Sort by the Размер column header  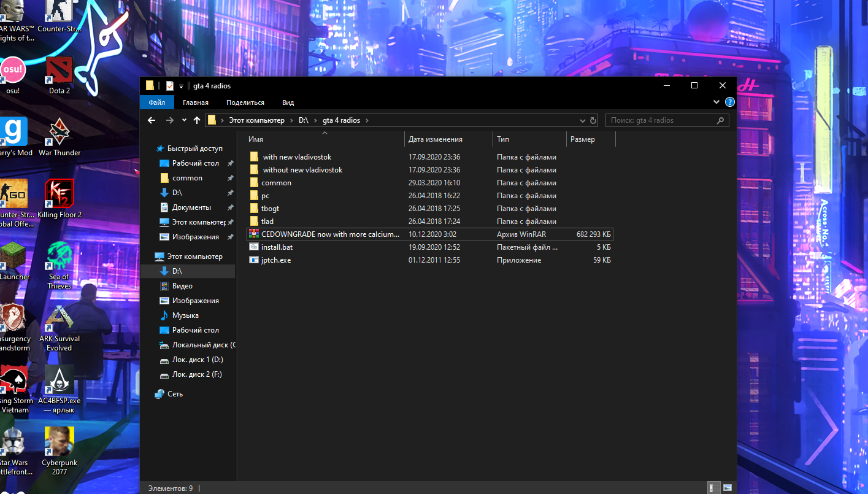(x=591, y=139)
